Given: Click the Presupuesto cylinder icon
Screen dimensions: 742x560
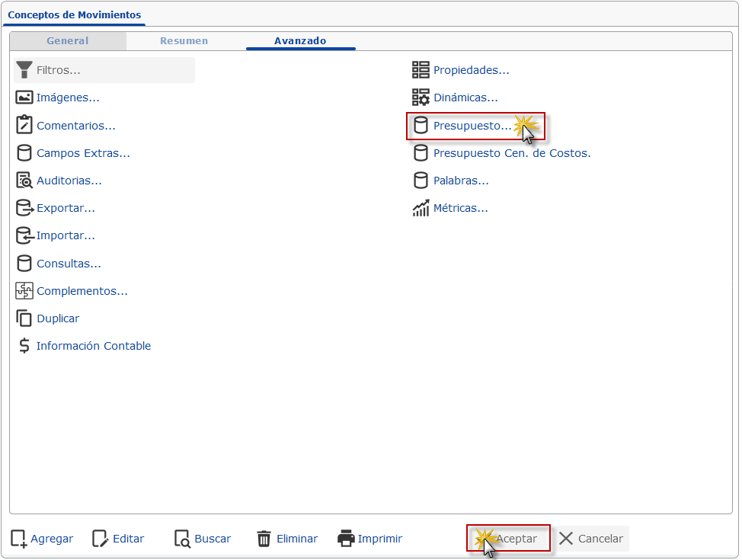Looking at the screenshot, I should [421, 126].
